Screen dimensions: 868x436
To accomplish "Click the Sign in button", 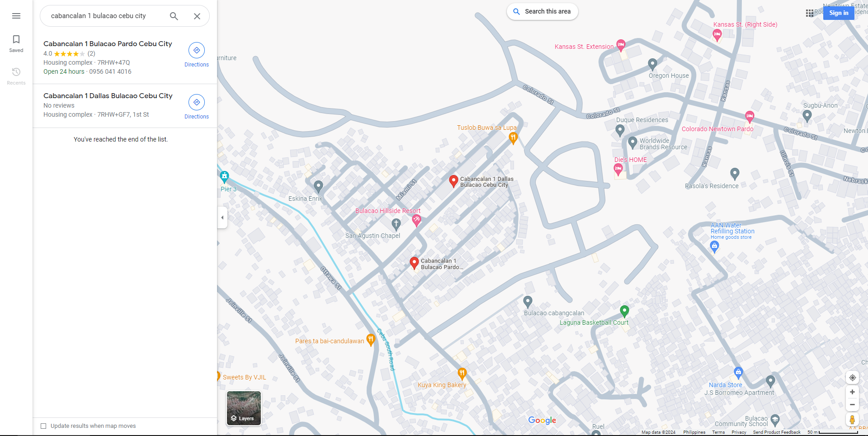I will point(839,13).
